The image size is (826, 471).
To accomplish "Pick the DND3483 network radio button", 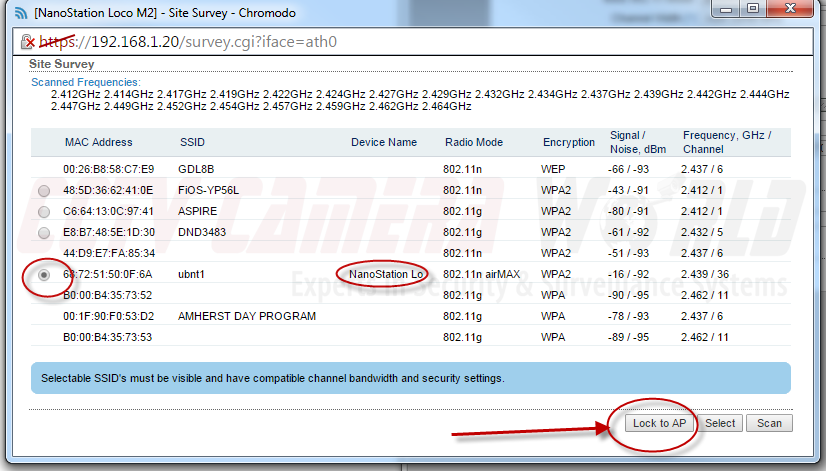I will pyautogui.click(x=44, y=232).
